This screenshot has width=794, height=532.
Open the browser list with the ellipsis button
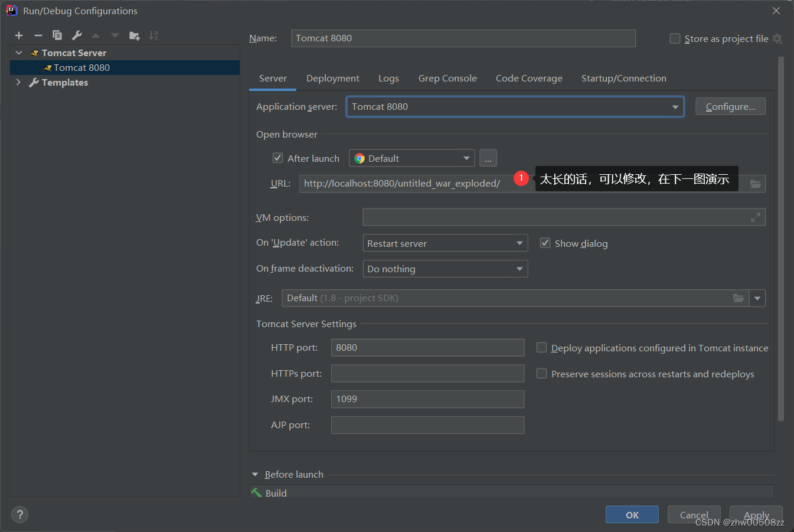(x=488, y=158)
